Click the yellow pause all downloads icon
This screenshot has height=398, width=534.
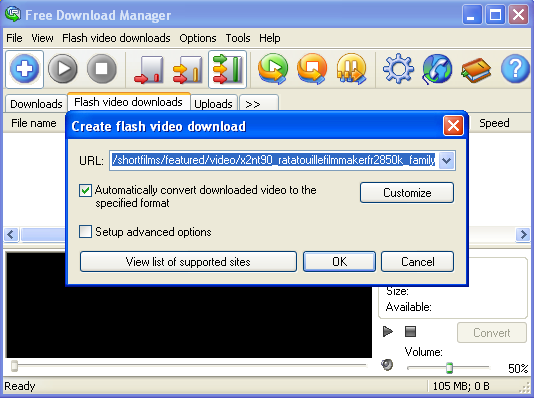351,69
